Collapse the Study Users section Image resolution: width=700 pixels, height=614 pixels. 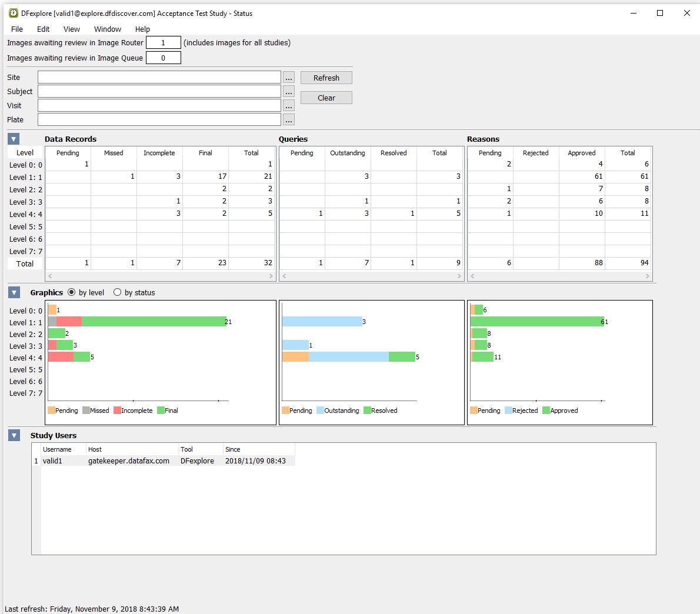(14, 435)
